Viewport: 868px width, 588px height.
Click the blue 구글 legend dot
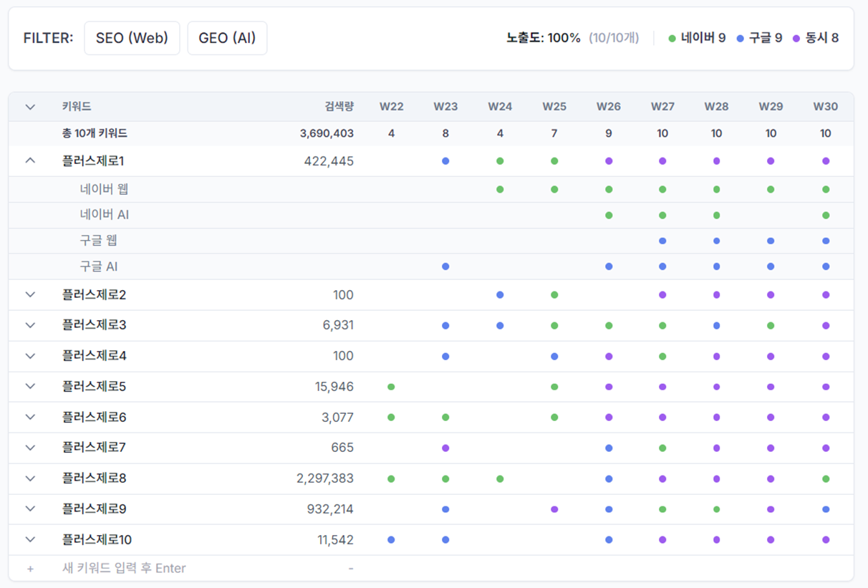coord(741,38)
